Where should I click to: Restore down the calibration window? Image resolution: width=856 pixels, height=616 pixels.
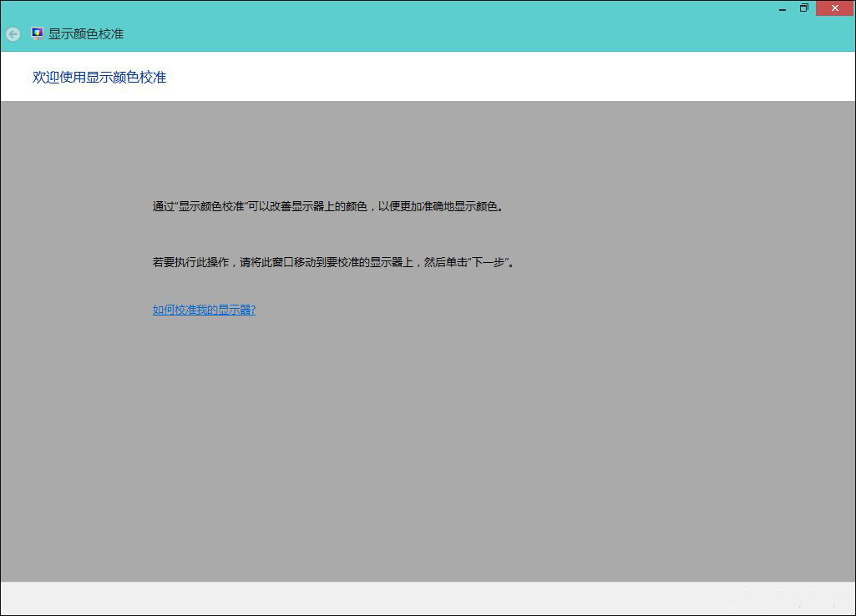click(804, 8)
